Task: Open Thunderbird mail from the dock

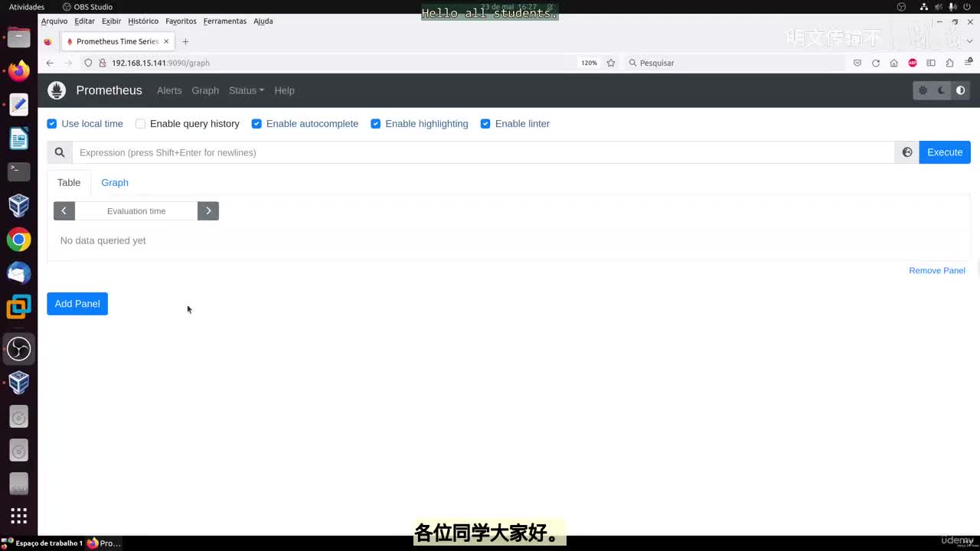Action: [19, 273]
